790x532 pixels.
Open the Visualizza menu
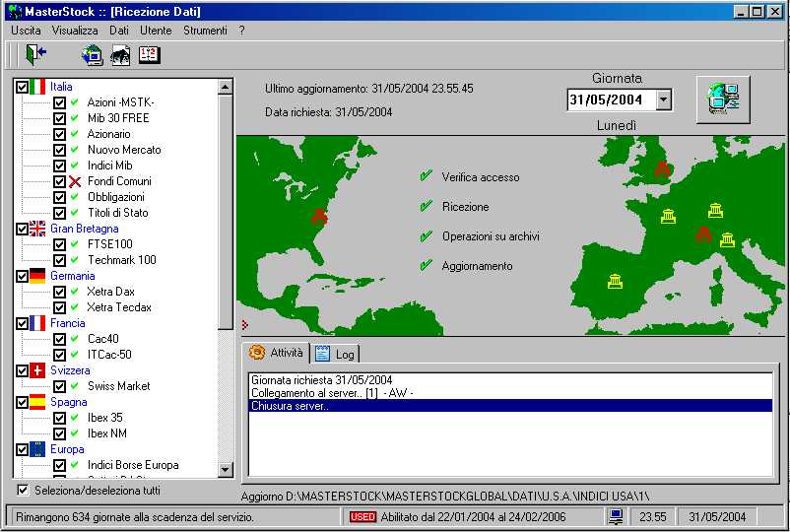(75, 31)
